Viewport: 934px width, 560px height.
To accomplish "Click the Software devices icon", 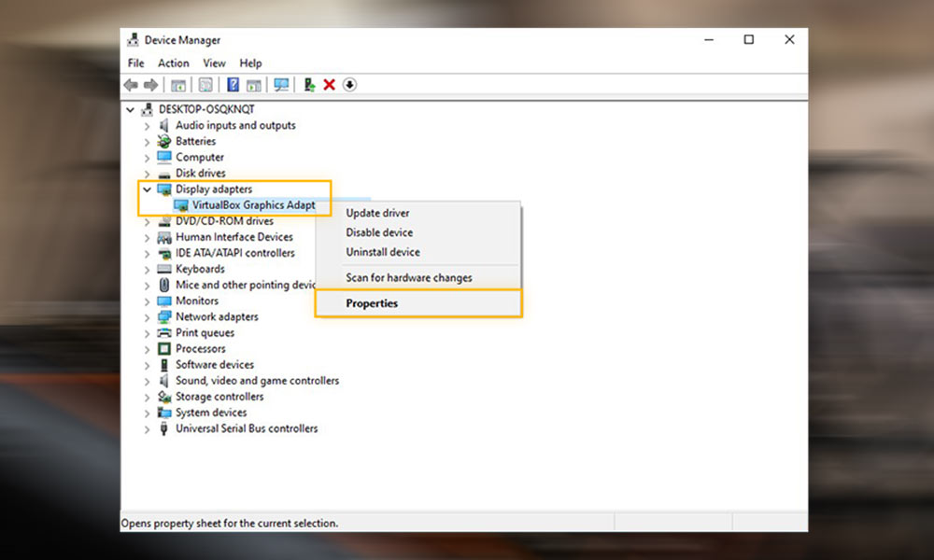I will (x=163, y=365).
